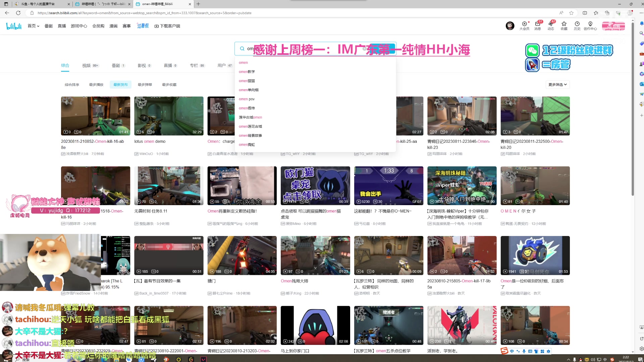
Task: Sort by 最多弹幕
Action: tap(145, 84)
